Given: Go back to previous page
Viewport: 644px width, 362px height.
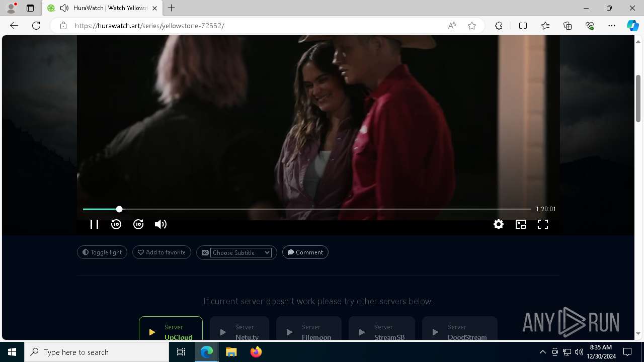Looking at the screenshot, I should tap(14, 26).
